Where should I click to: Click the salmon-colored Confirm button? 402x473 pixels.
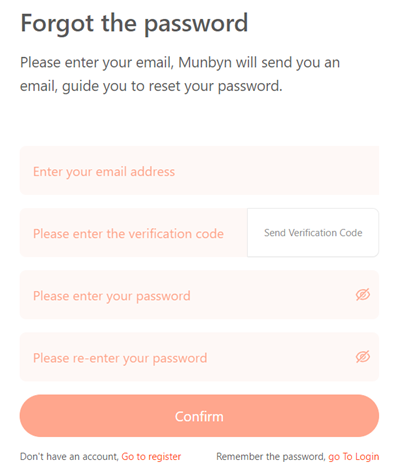pos(199,416)
